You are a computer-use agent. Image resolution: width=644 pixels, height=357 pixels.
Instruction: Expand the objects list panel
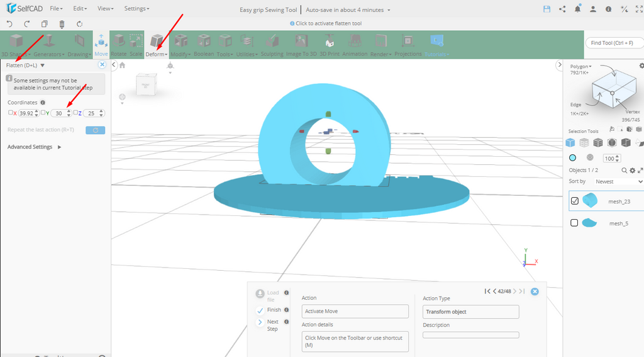[x=640, y=170]
